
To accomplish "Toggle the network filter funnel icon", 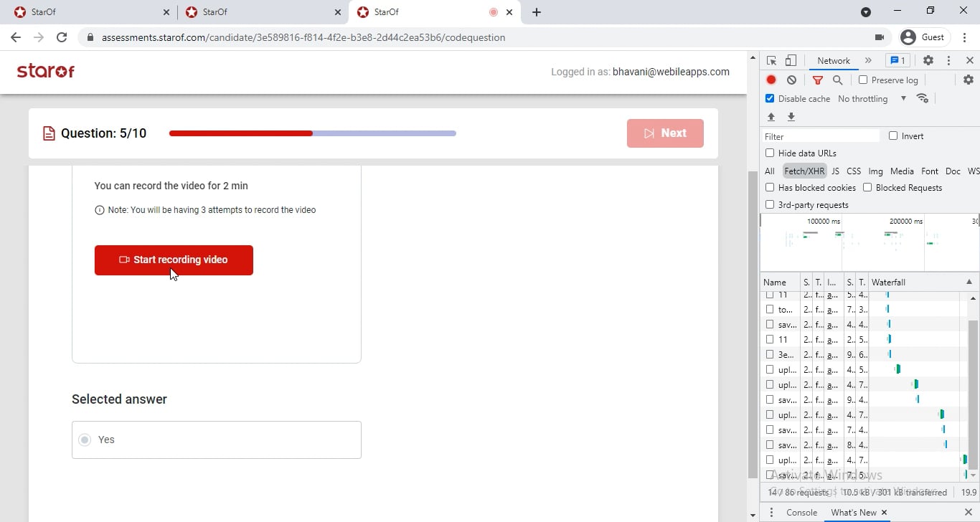I will [818, 80].
